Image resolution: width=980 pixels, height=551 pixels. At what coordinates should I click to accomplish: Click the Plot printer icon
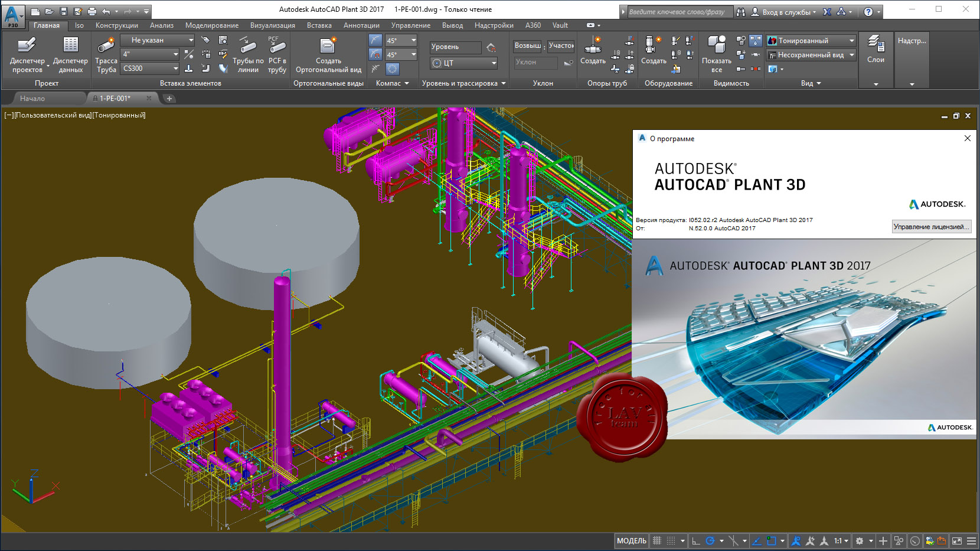[x=92, y=11]
